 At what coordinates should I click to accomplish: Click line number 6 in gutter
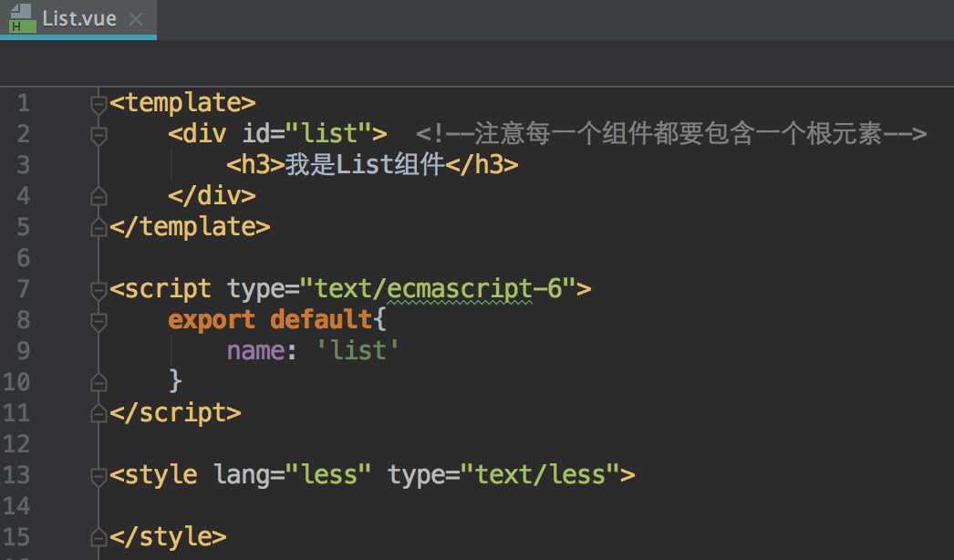23,258
